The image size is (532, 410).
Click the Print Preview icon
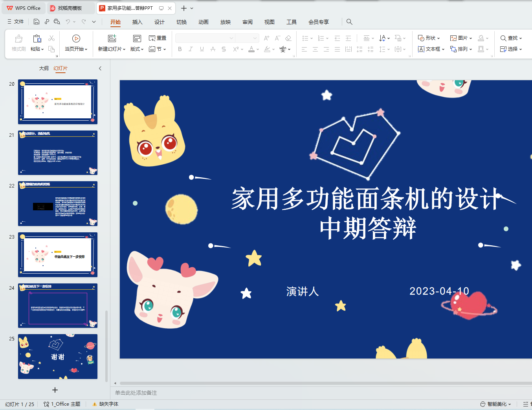[x=57, y=22]
